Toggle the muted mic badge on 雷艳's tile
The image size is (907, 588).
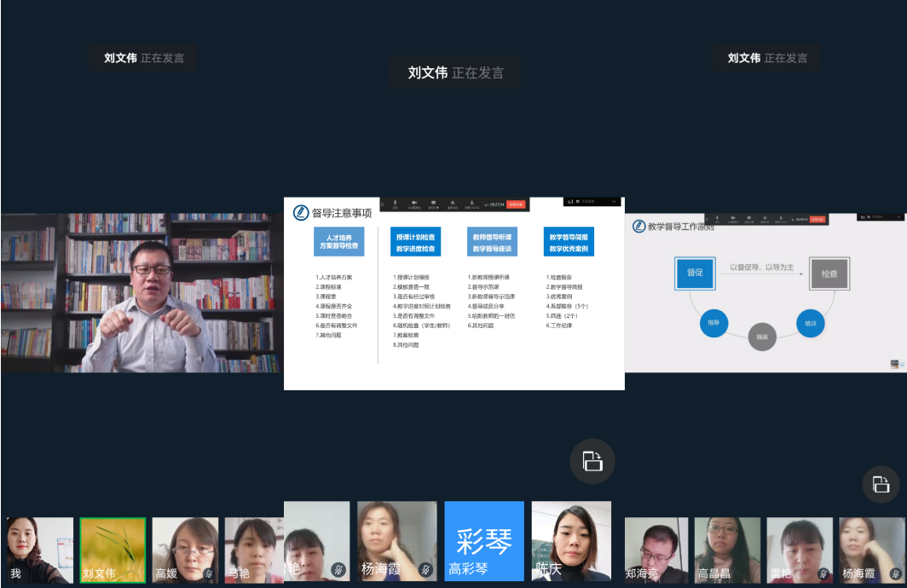[x=823, y=574]
